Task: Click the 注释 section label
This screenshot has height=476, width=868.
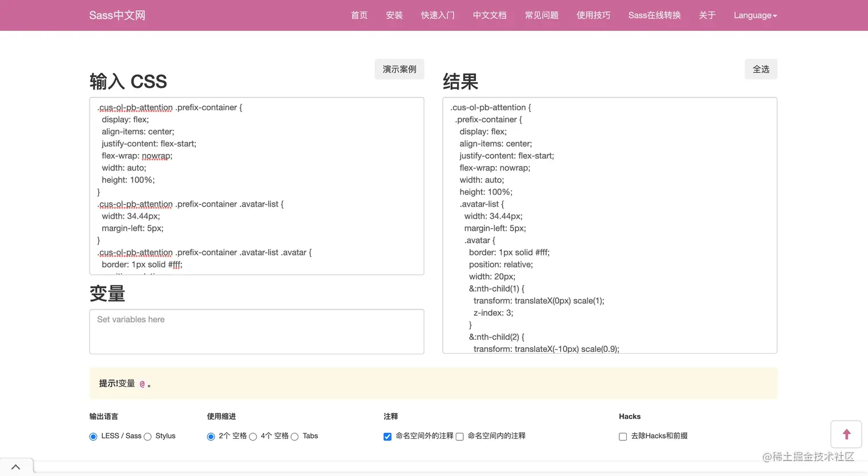Action: 391,416
